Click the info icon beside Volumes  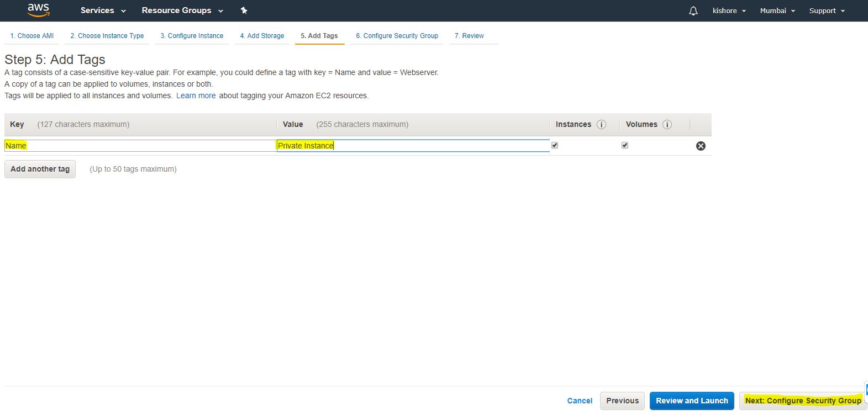pos(667,125)
